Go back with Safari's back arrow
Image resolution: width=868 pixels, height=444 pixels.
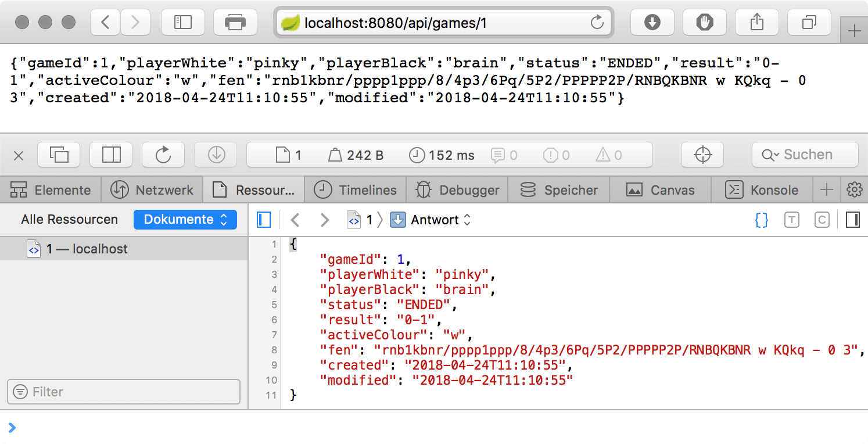point(105,23)
